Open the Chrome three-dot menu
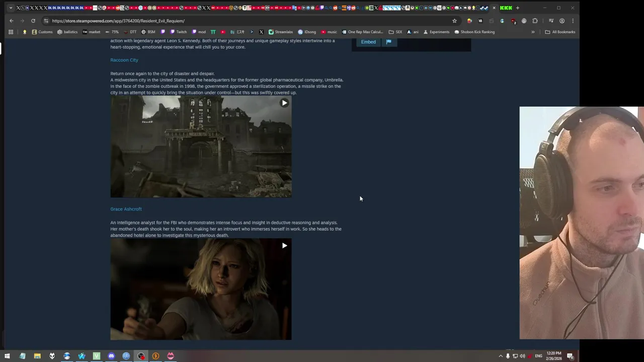This screenshot has height=362, width=644. (x=573, y=21)
